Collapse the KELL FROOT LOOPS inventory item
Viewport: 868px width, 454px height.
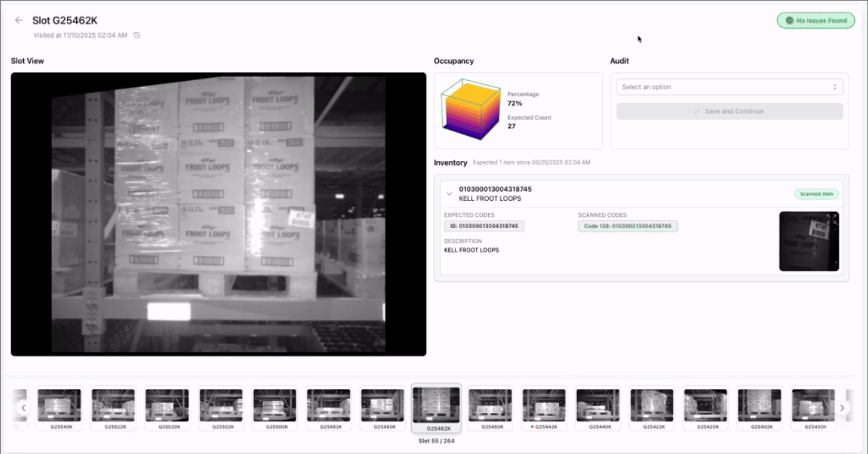449,194
